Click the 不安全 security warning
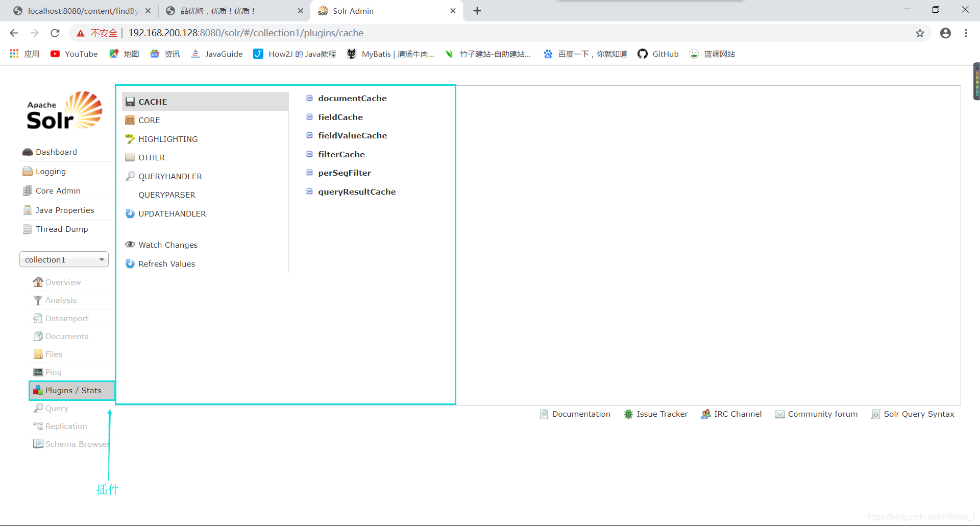The image size is (980, 526). click(x=97, y=33)
